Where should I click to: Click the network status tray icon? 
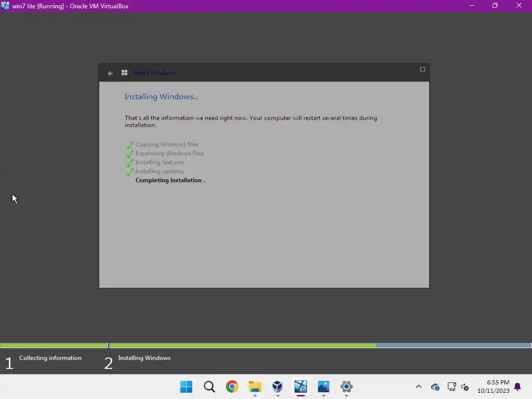[x=451, y=387]
